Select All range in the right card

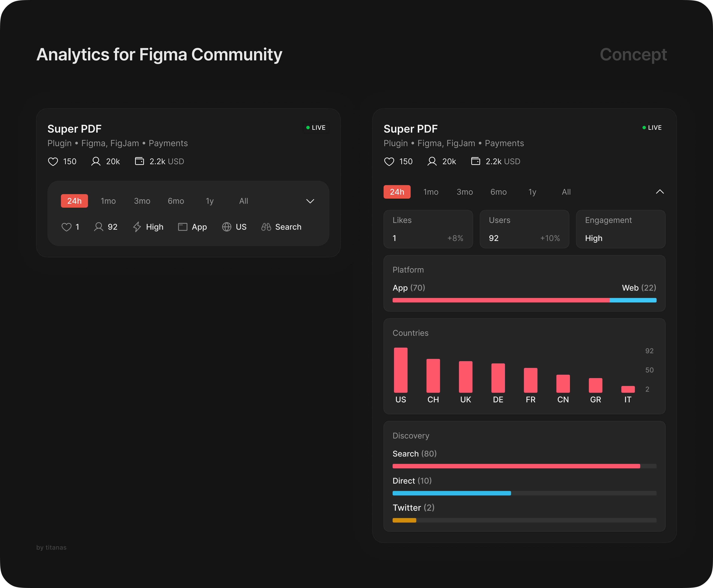pos(566,192)
